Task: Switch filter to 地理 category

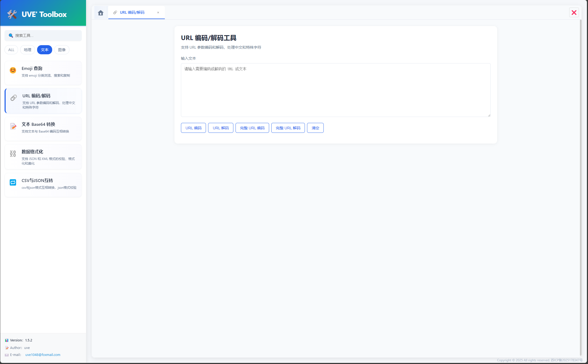Action: 27,50
